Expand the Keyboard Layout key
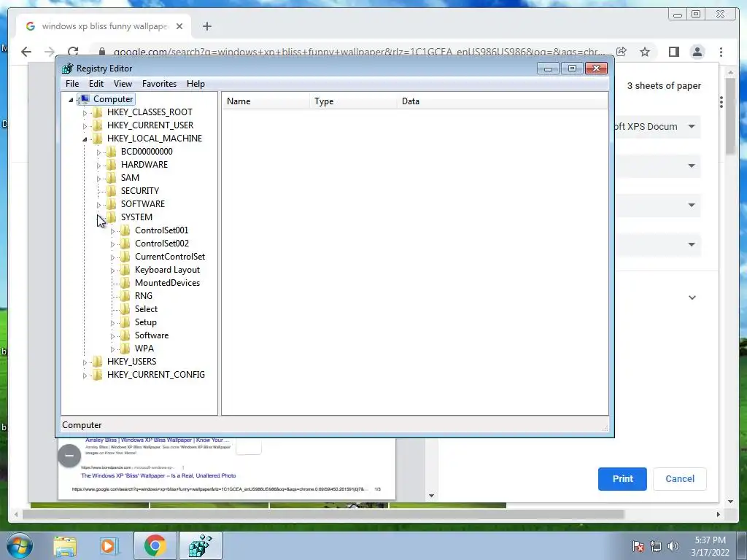747x560 pixels. click(x=112, y=271)
